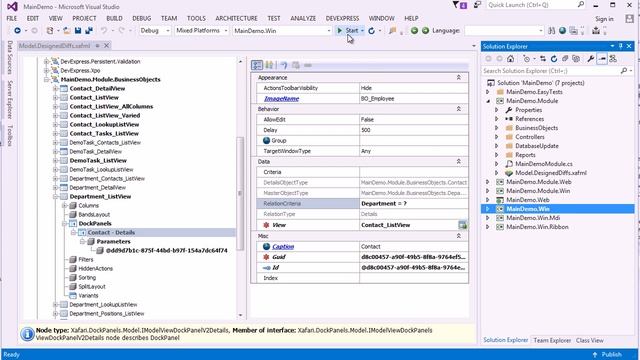Viewport: 640px width, 360px height.
Task: Collapse the Data property category
Action: click(x=458, y=162)
